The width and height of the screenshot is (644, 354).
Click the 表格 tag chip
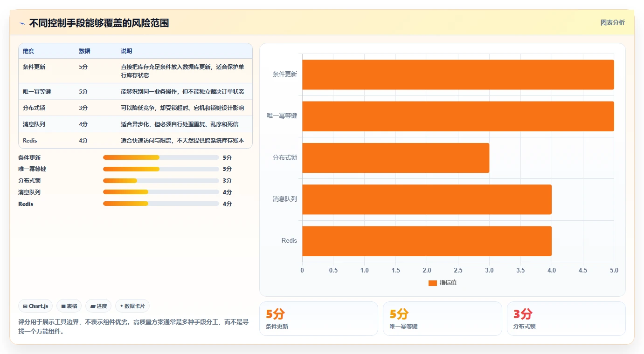pyautogui.click(x=69, y=306)
